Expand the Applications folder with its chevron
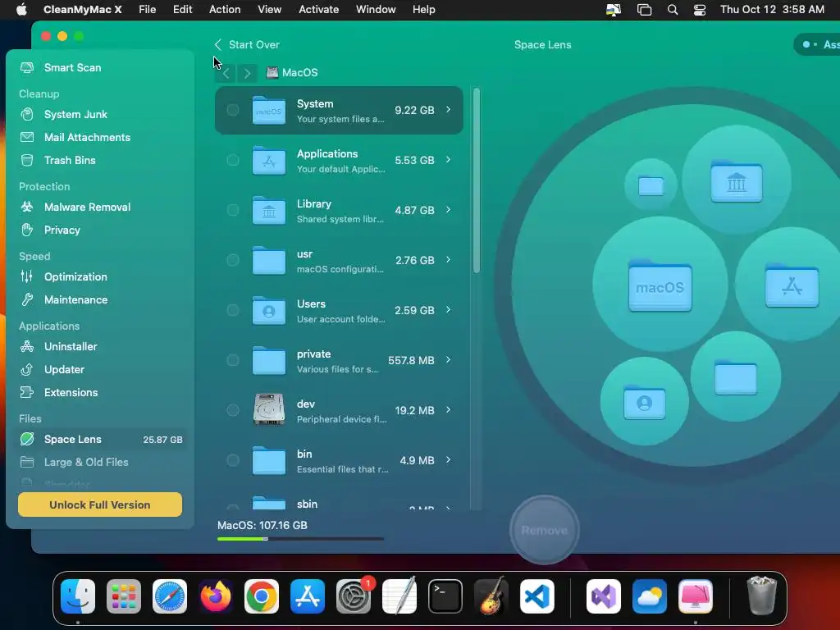The height and width of the screenshot is (630, 840). 449,160
